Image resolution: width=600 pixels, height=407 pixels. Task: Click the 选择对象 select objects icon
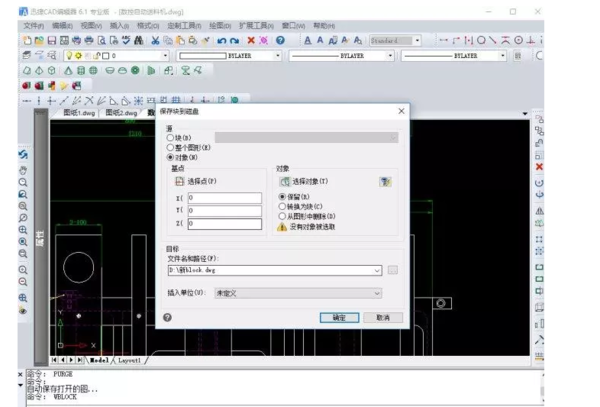click(284, 182)
